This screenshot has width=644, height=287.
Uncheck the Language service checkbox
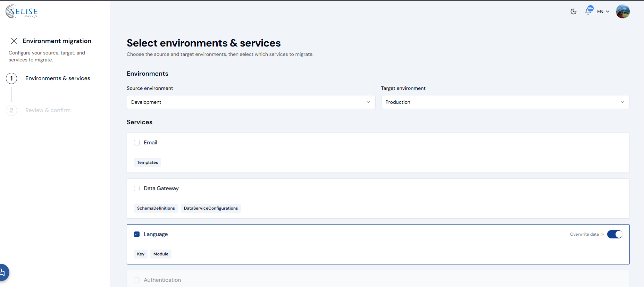137,234
